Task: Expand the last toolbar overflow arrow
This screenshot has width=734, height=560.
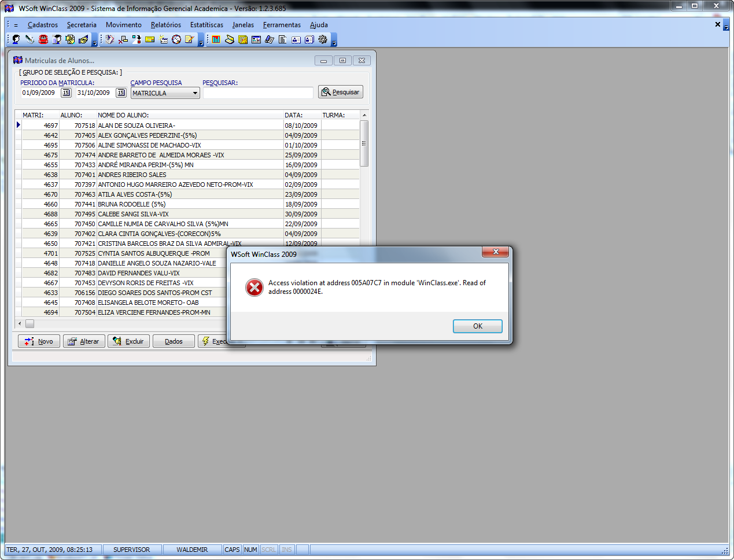Action: point(334,42)
